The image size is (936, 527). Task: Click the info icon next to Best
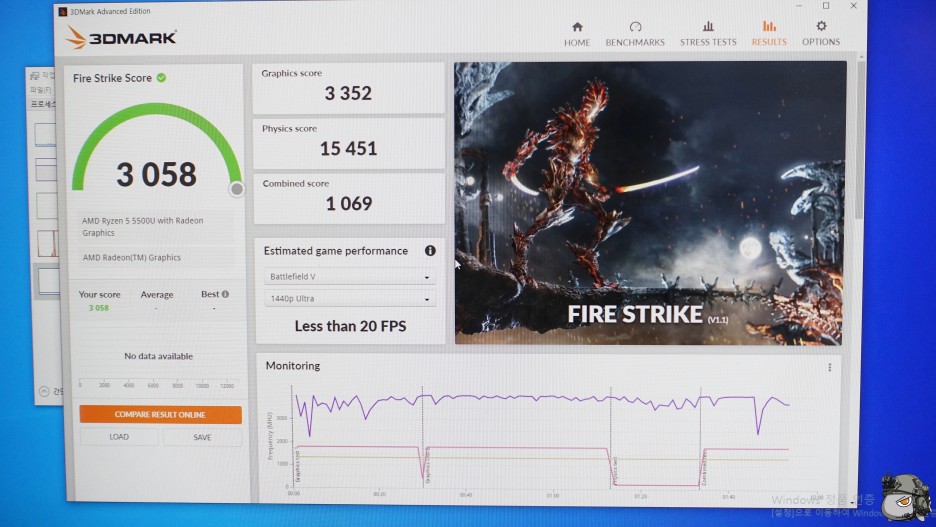click(x=225, y=294)
